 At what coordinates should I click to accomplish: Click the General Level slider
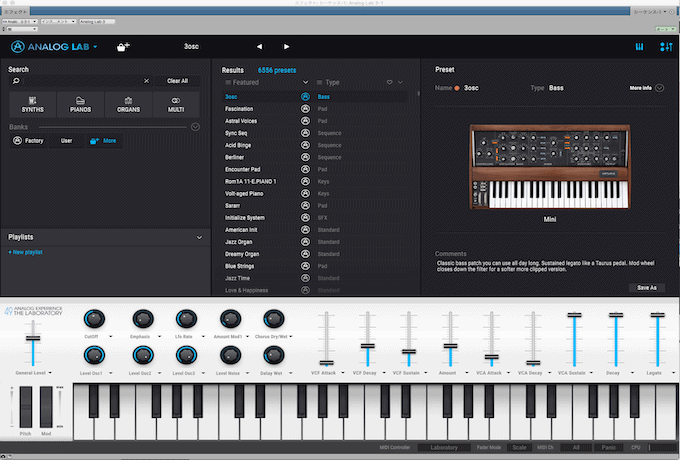tap(33, 338)
